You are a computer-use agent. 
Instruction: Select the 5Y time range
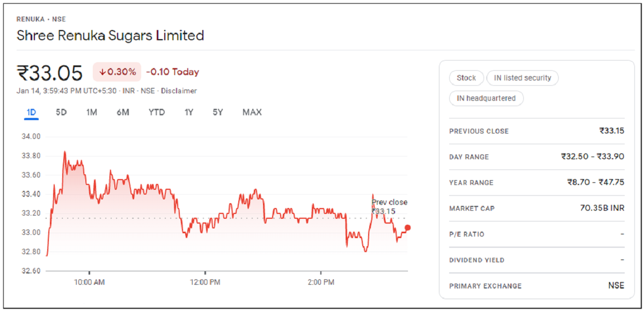tap(217, 112)
